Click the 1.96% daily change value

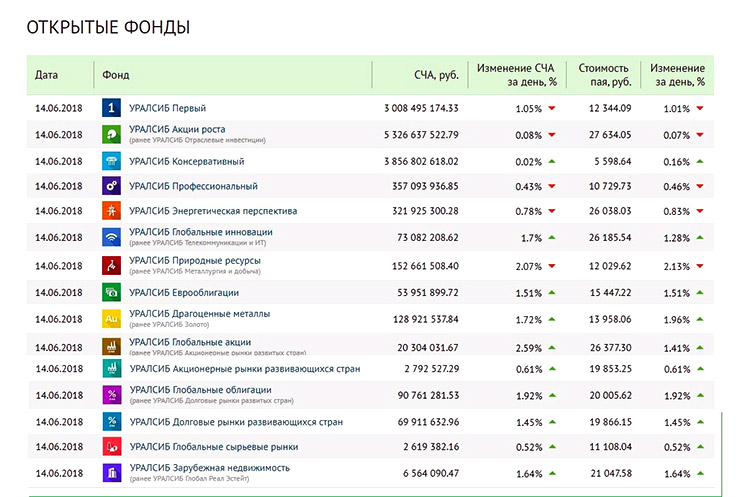676,320
